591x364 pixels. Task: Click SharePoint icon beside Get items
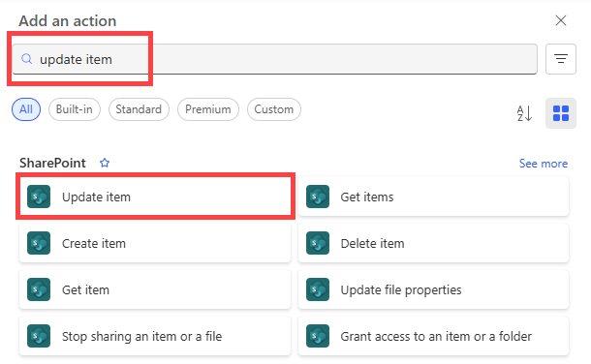click(318, 197)
